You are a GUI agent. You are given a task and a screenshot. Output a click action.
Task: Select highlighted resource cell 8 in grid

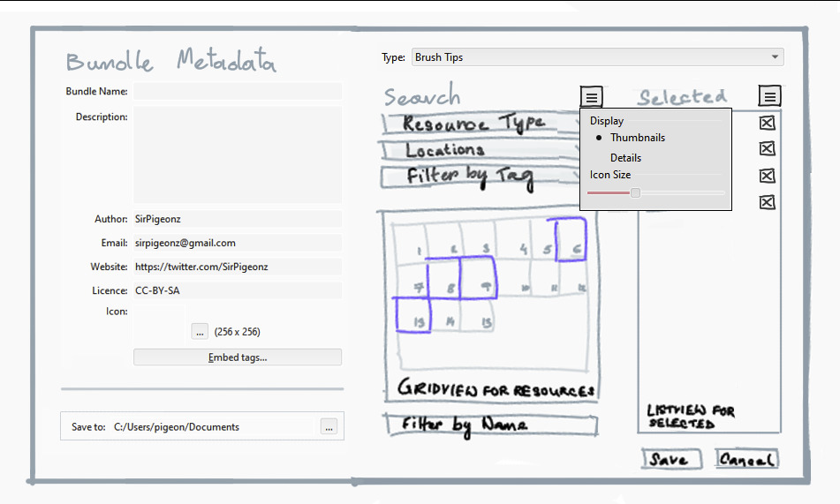(x=444, y=279)
